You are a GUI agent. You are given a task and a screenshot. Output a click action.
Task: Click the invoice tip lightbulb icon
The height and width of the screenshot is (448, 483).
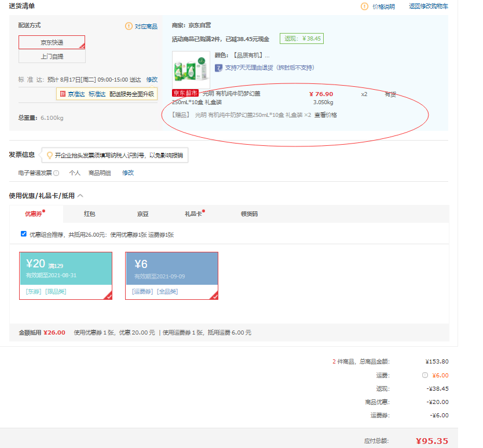49,155
